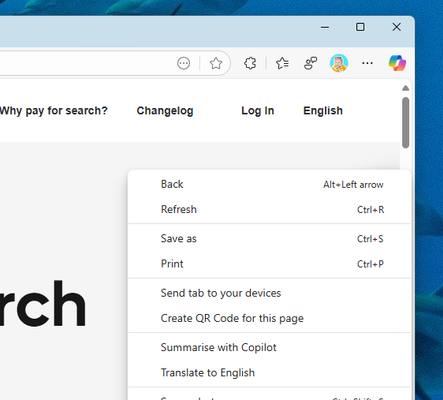Open the chat bubbles toolbar icon
Image resolution: width=443 pixels, height=400 pixels.
pos(310,63)
